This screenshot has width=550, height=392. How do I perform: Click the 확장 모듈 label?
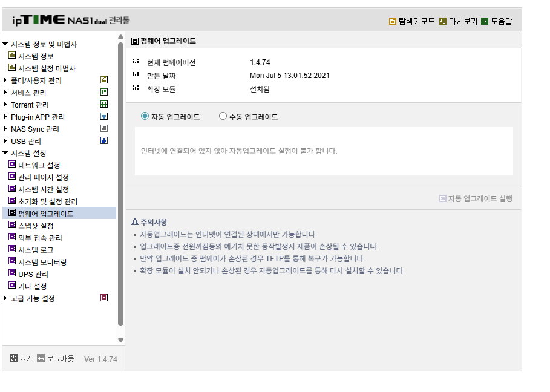tap(161, 89)
